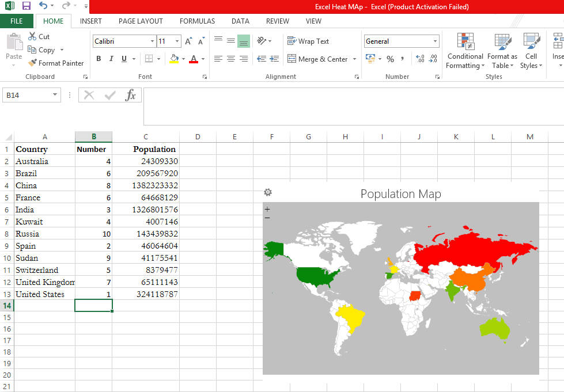564x392 pixels.
Task: Click the Orientation text angle icon
Action: point(262,41)
